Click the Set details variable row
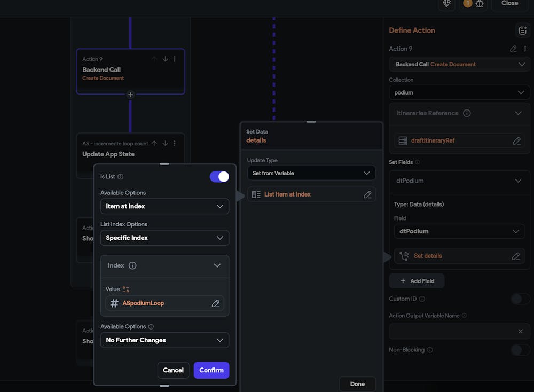This screenshot has height=392, width=534. (459, 256)
